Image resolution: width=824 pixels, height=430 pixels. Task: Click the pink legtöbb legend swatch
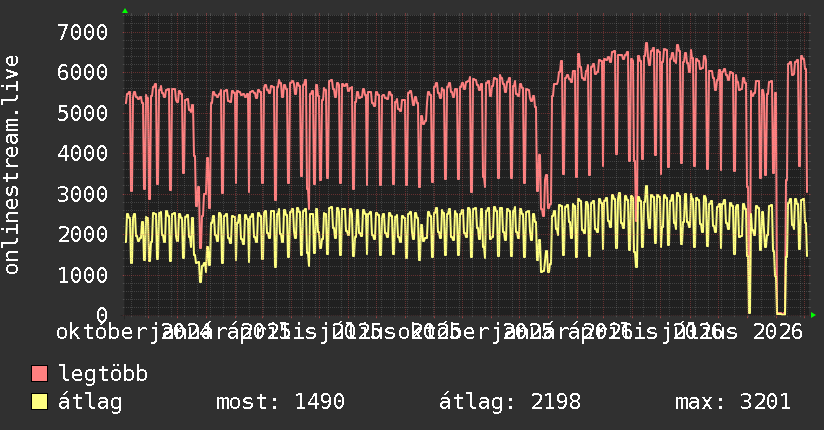pyautogui.click(x=39, y=374)
